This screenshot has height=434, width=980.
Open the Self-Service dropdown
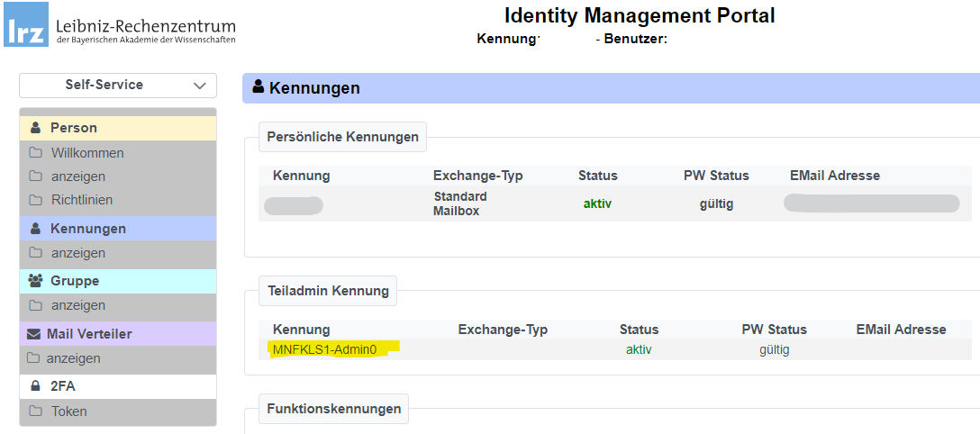tap(117, 85)
